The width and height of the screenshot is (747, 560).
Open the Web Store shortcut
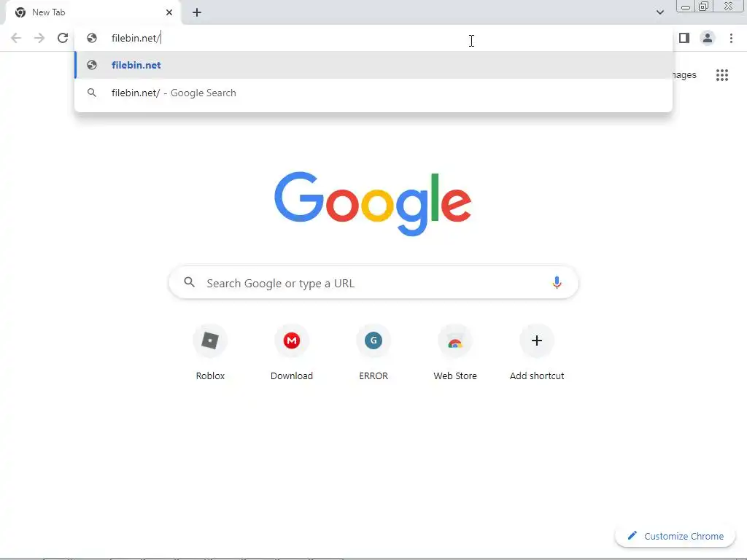tap(455, 353)
